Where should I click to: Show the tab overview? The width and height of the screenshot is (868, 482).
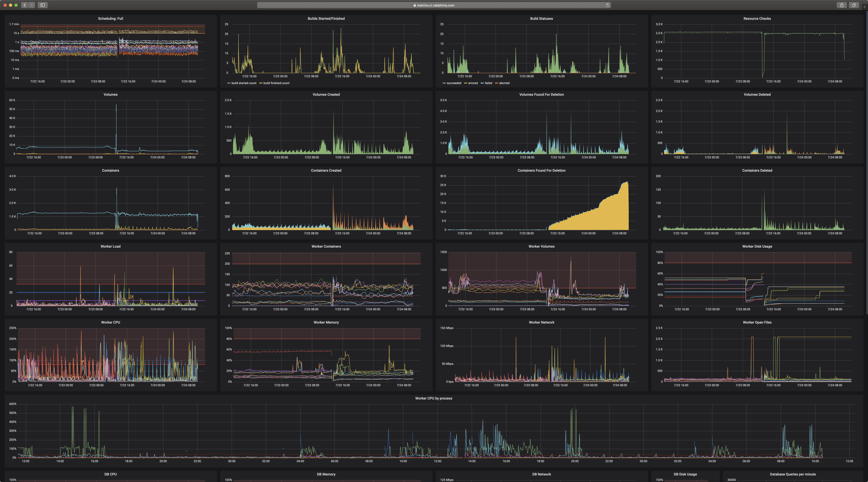click(x=854, y=5)
